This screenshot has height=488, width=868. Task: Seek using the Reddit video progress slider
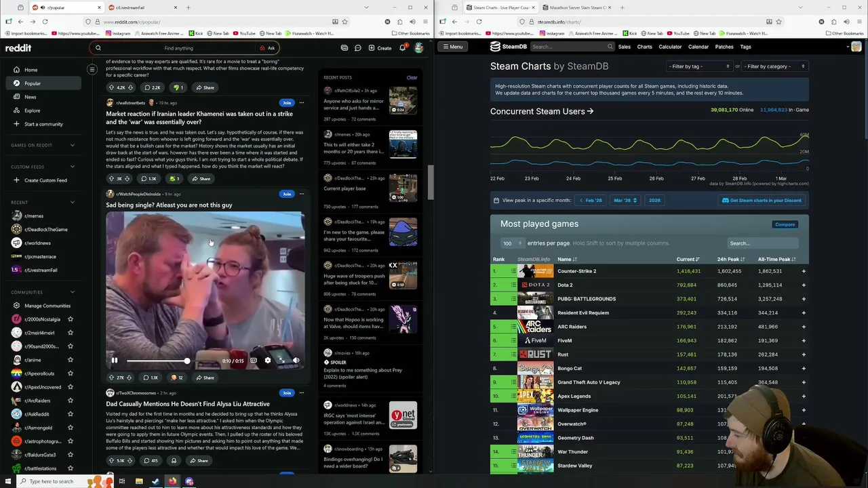[172, 361]
